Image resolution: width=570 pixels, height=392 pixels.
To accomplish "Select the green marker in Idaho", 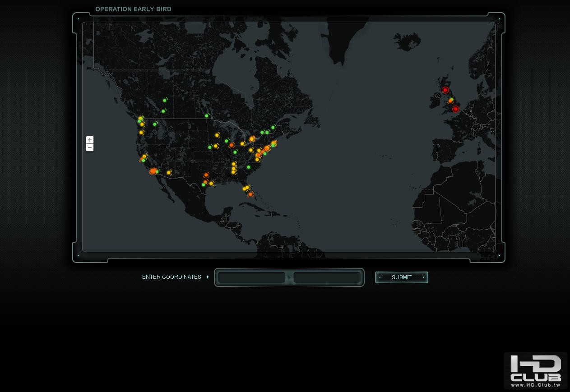I will [154, 124].
